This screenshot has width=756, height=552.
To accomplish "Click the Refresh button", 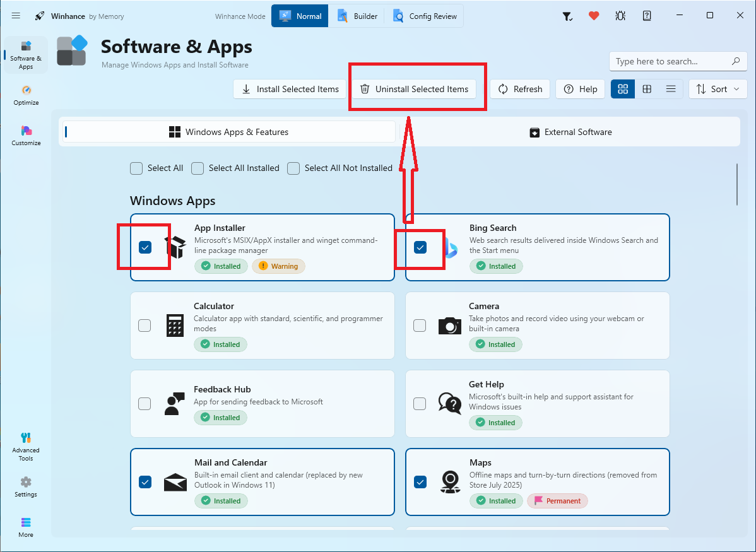I will [x=520, y=89].
